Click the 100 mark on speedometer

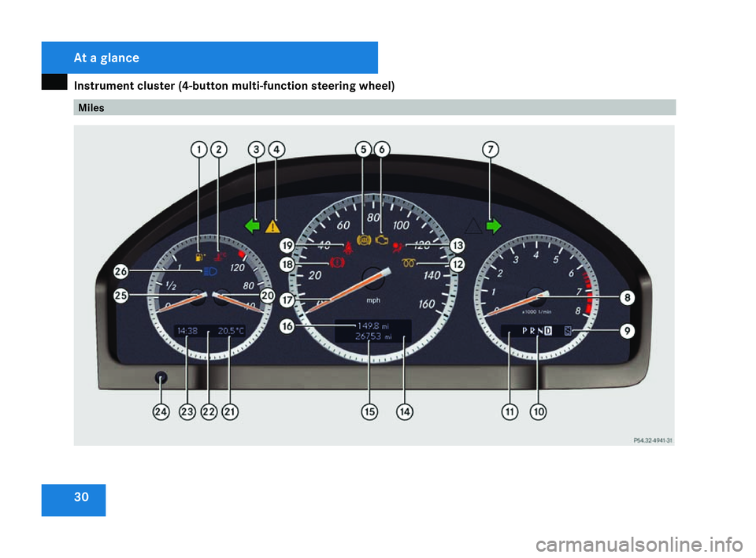pyautogui.click(x=401, y=225)
